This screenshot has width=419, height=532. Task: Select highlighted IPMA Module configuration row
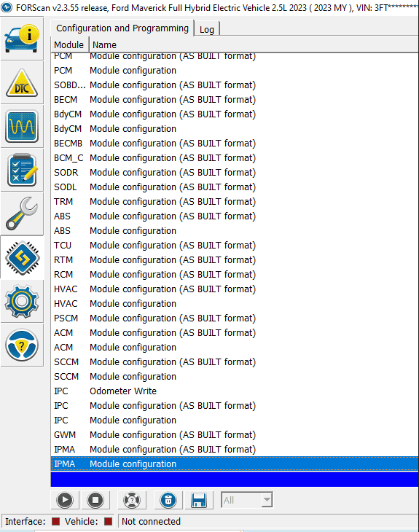235,464
